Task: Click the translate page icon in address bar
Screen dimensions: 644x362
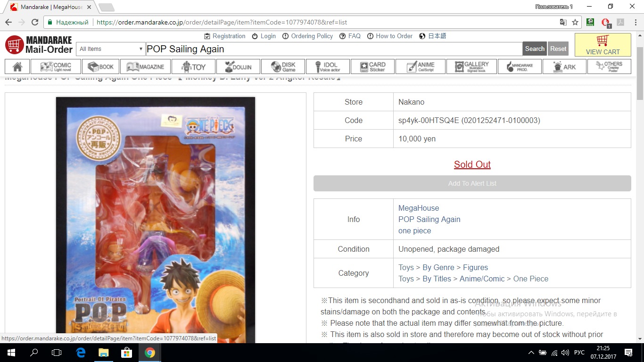Action: point(563,22)
